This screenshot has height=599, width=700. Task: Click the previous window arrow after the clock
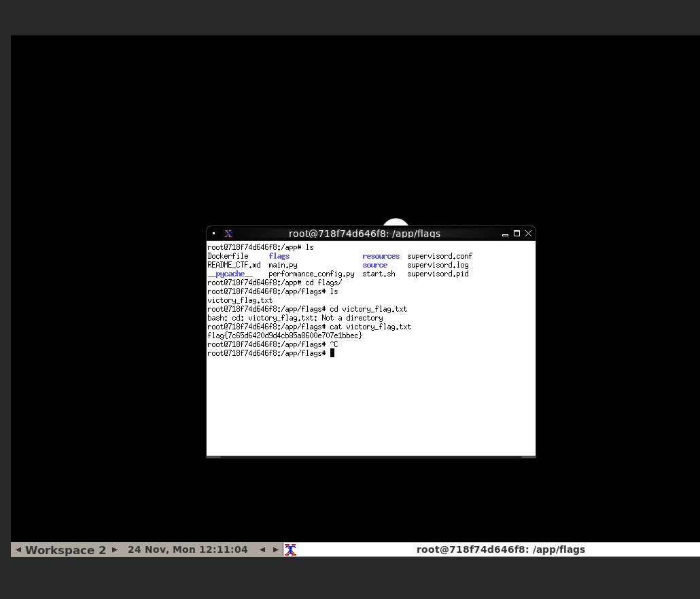tap(262, 549)
